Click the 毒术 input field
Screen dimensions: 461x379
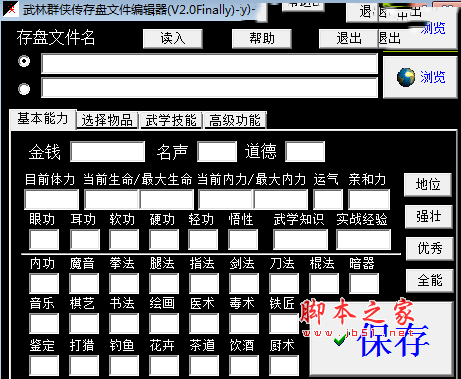(x=244, y=323)
